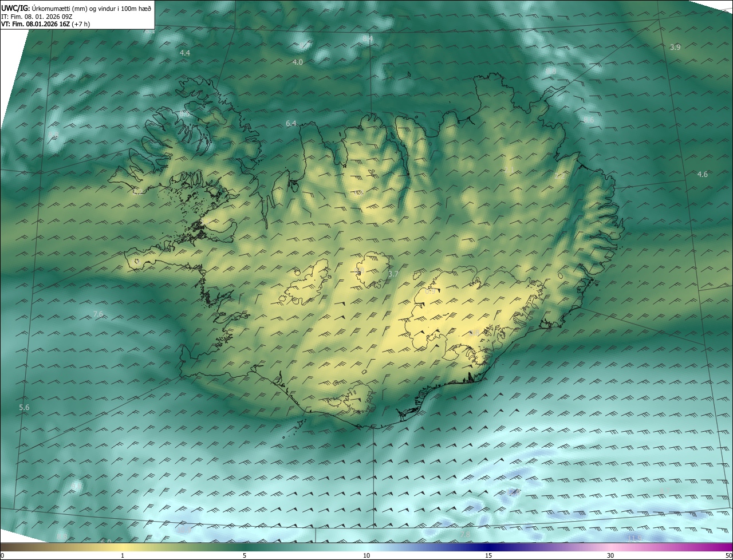Click the '5' tick on the color scale
The height and width of the screenshot is (560, 733).
[x=245, y=555]
